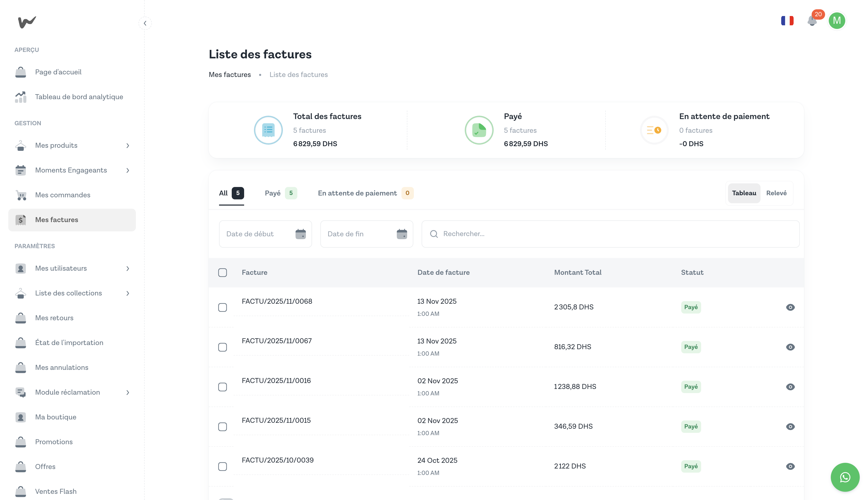
Task: Open the notifications bell icon
Action: point(812,21)
